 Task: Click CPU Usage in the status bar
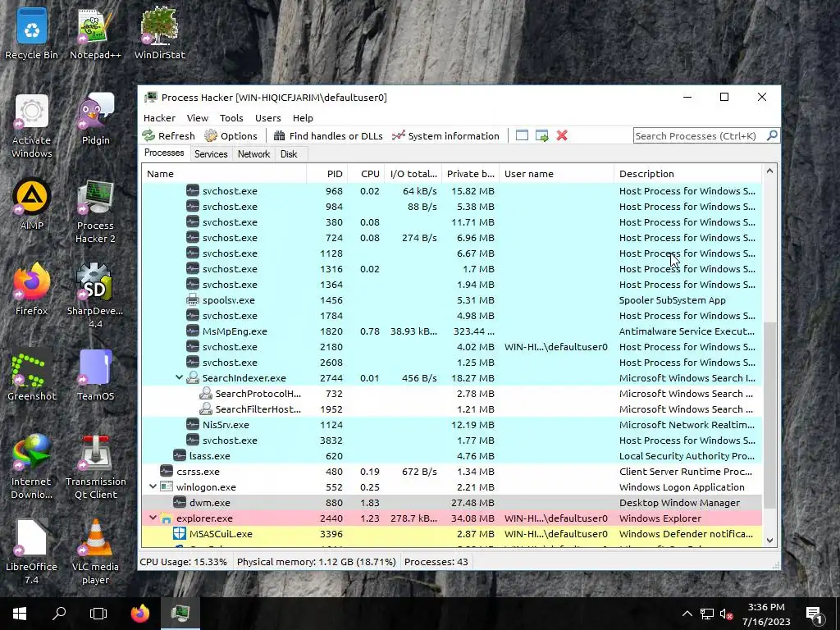tap(183, 562)
